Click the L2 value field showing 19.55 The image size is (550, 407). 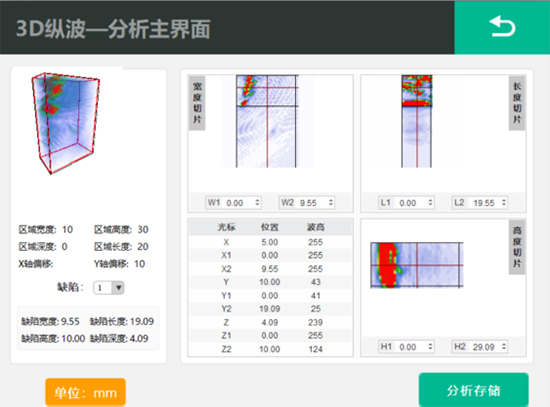(x=485, y=203)
